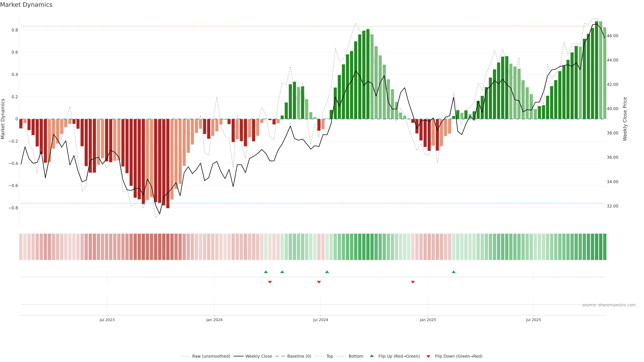This screenshot has width=644, height=362.
Task: Click the darkest green heat-strip cell at far right
Action: 604,247
